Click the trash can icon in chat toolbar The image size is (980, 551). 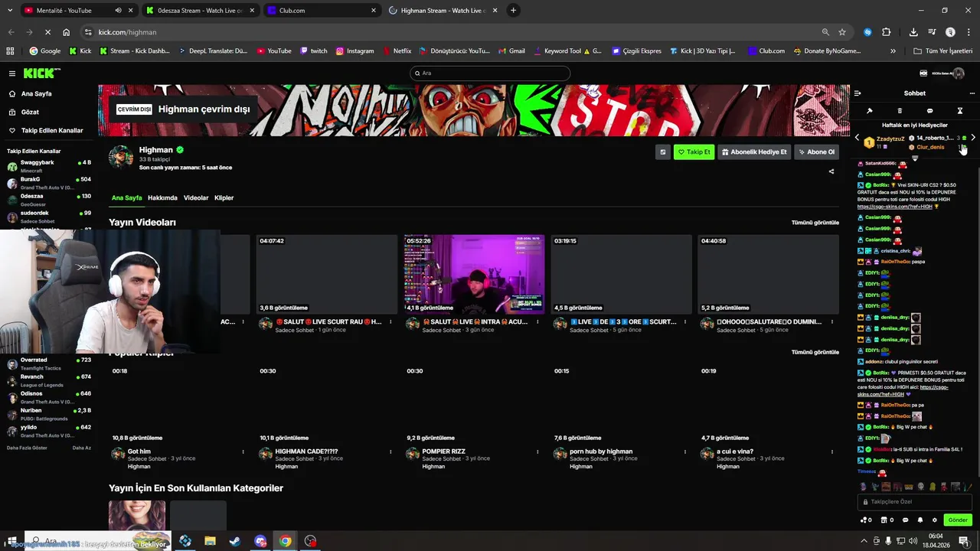point(900,111)
